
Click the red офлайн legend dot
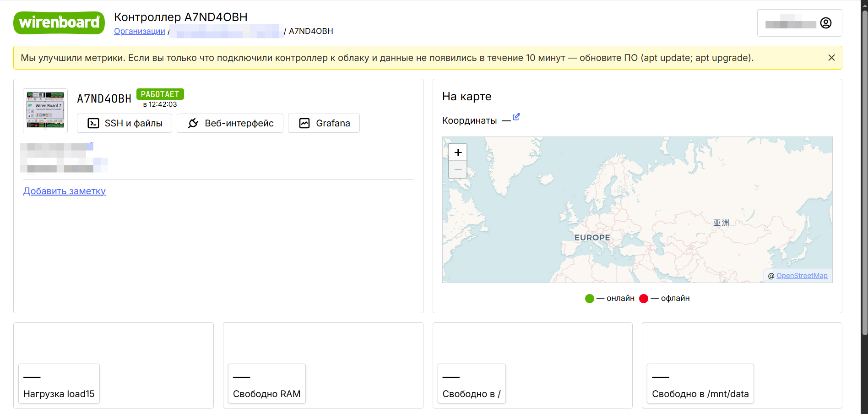(644, 299)
